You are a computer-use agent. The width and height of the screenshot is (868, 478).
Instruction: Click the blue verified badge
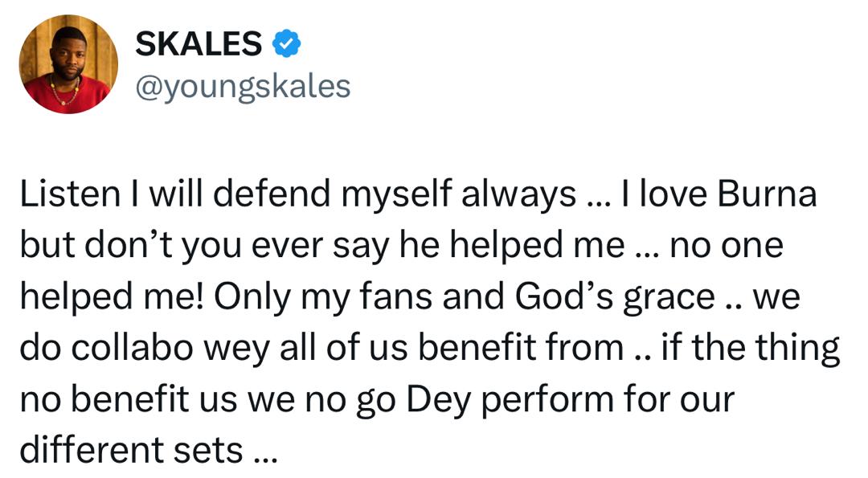pos(287,44)
